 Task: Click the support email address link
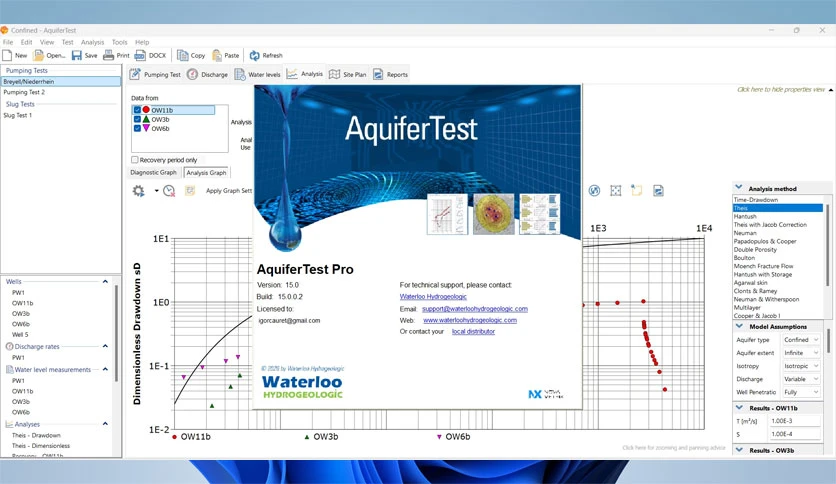tap(475, 309)
